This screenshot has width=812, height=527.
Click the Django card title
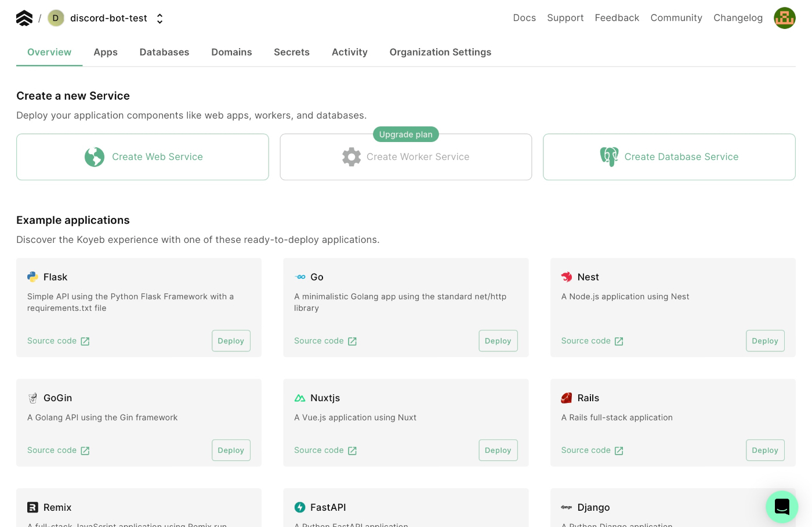coord(593,507)
